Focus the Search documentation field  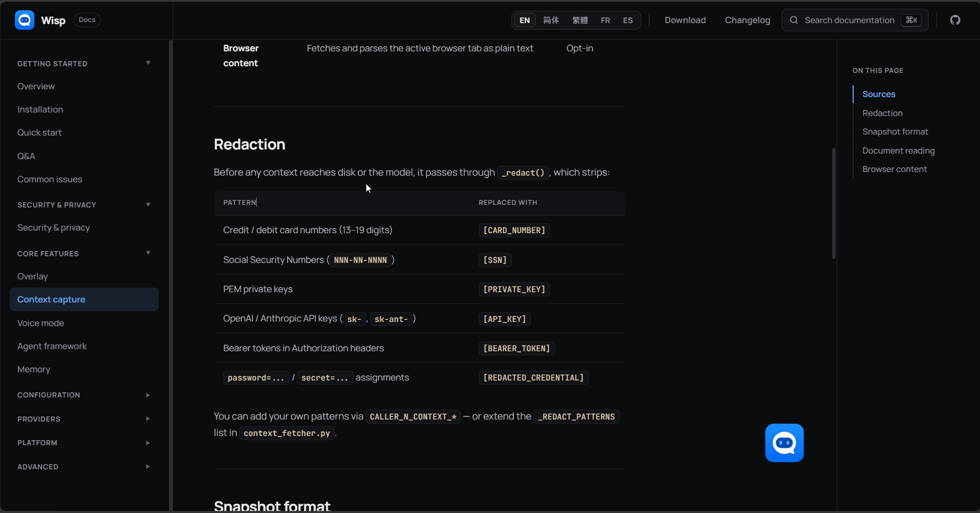[x=855, y=20]
